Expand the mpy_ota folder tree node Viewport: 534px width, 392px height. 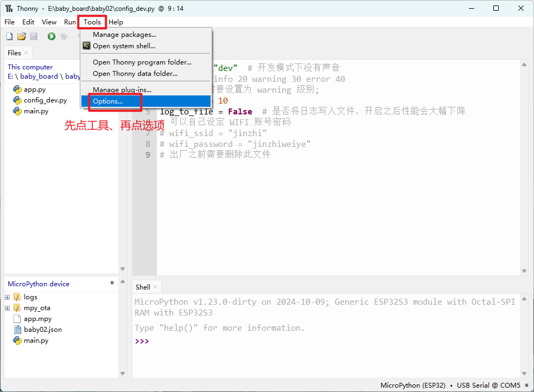pyautogui.click(x=8, y=308)
